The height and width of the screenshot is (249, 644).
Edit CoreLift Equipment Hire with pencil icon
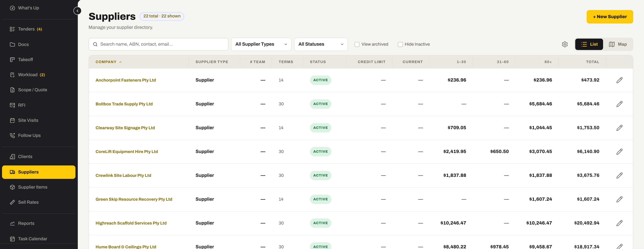(619, 152)
